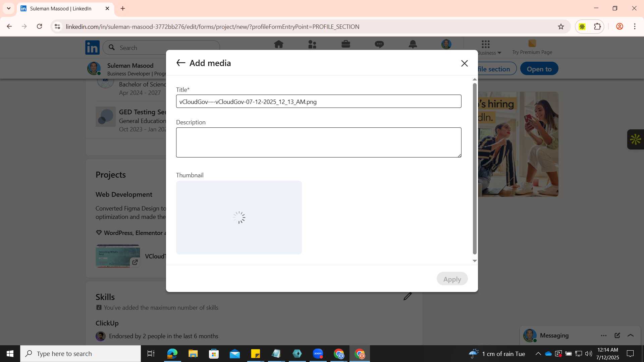Viewport: 644px width, 362px height.
Task: Click the Title input field
Action: [319, 101]
